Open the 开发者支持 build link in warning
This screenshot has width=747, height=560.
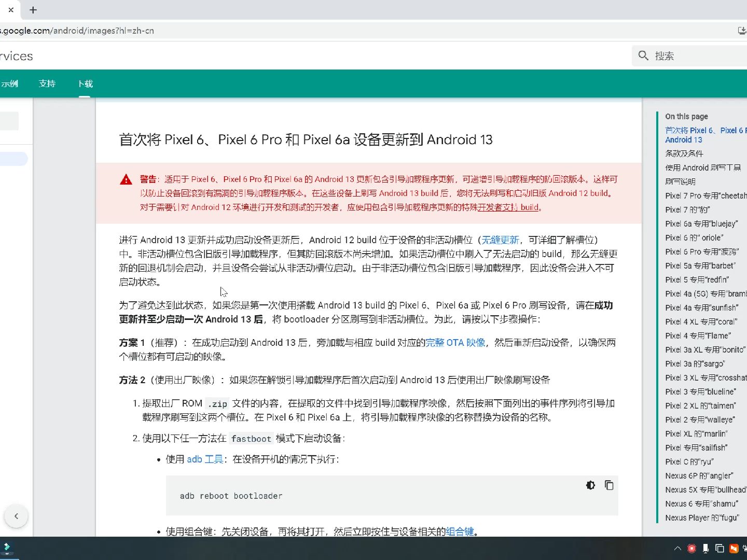[508, 207]
